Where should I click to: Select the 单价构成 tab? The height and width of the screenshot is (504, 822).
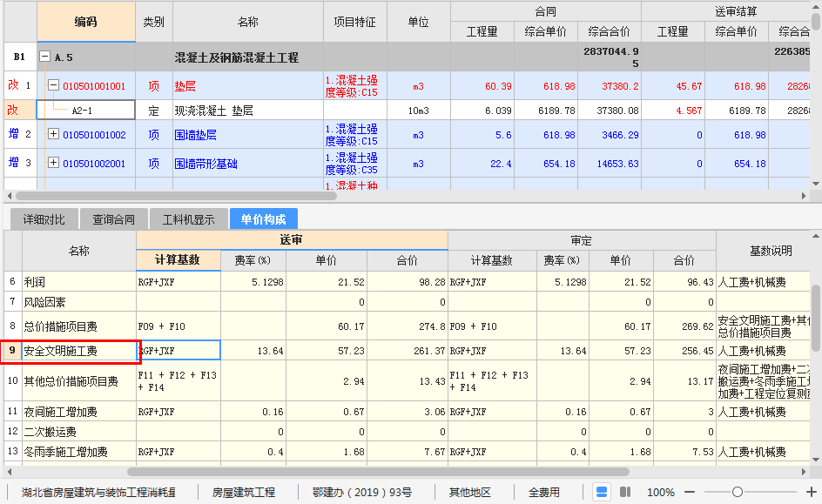pos(264,219)
